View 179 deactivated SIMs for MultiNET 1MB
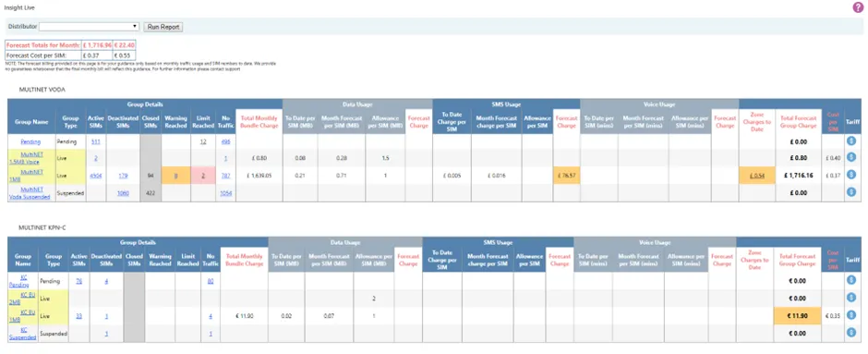868x354 pixels. click(x=123, y=176)
